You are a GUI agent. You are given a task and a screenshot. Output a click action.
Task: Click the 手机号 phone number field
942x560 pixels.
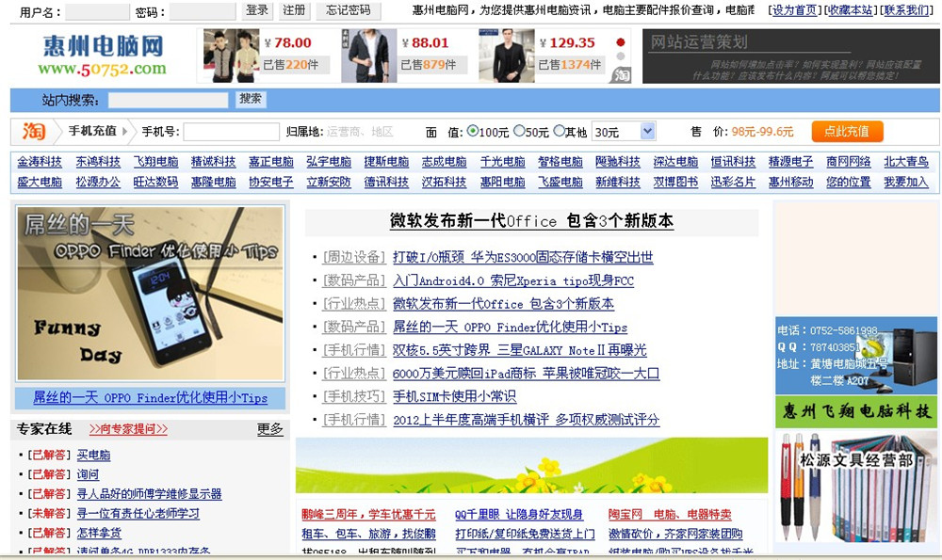coord(231,132)
